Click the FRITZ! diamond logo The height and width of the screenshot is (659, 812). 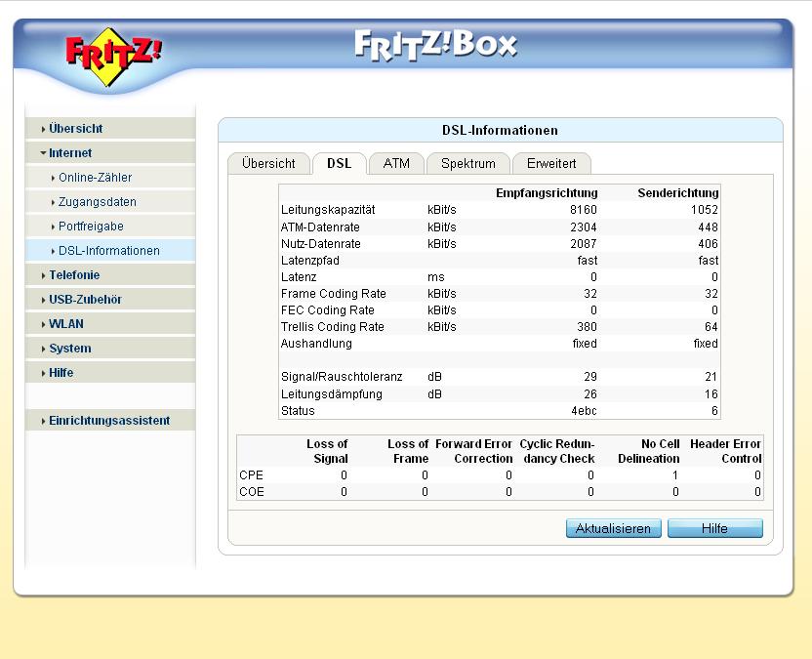point(113,57)
